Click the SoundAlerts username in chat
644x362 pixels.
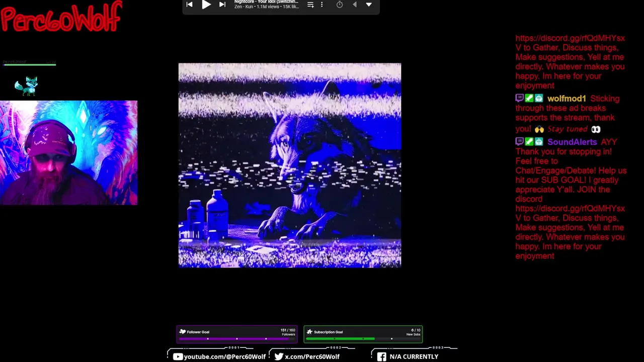[x=572, y=142]
